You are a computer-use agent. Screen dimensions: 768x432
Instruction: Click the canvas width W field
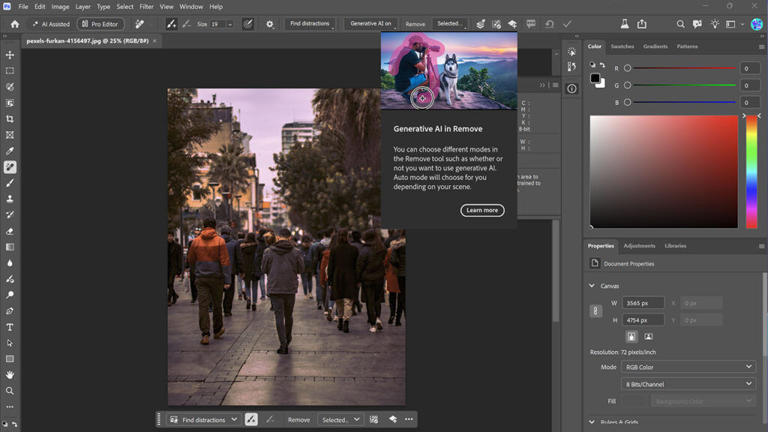point(643,303)
